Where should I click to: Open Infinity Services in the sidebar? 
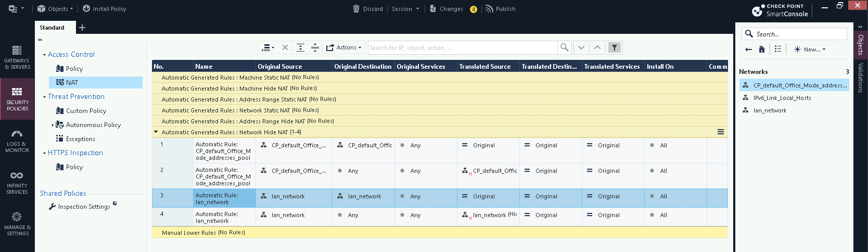[x=17, y=182]
